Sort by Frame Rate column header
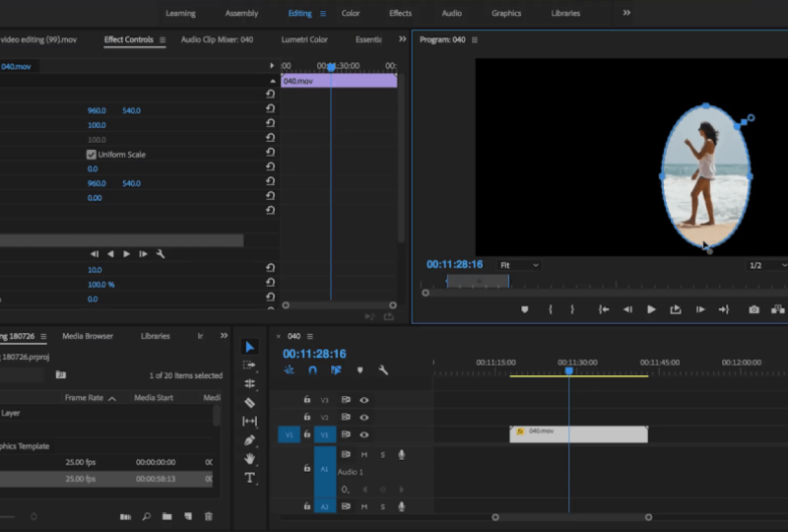The width and height of the screenshot is (788, 532). click(84, 398)
